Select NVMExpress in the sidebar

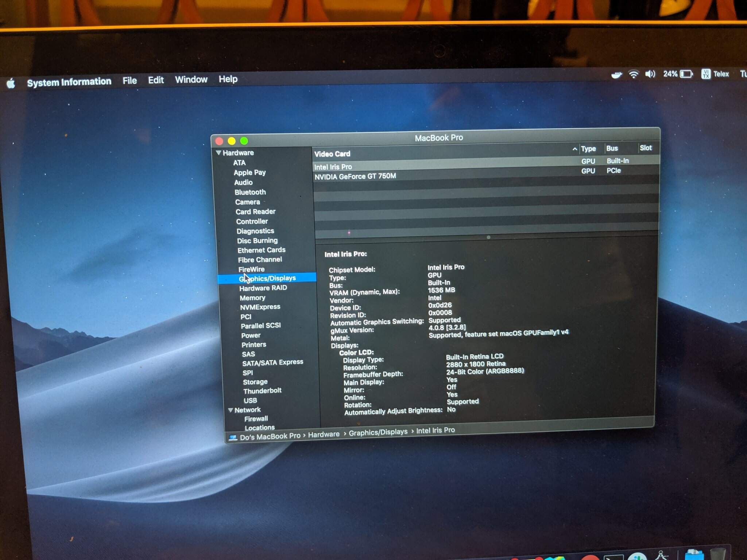[260, 307]
